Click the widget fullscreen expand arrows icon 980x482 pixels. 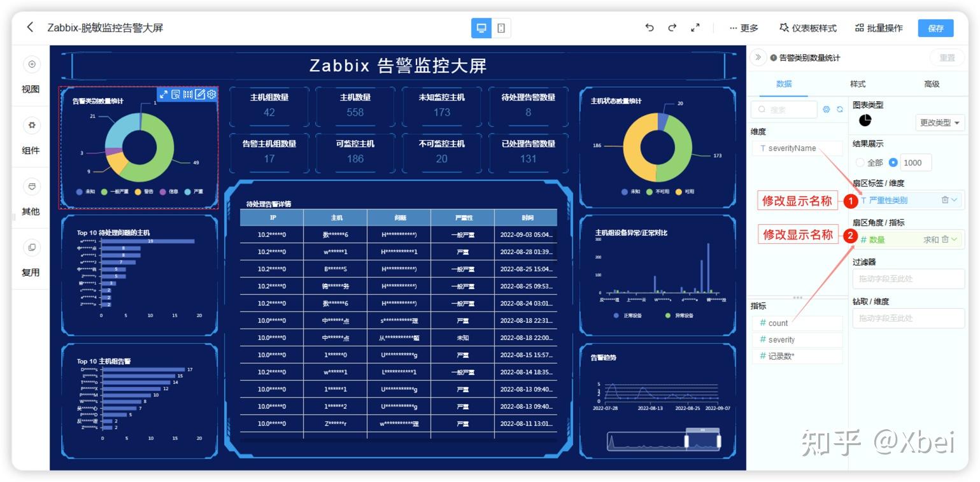point(164,94)
